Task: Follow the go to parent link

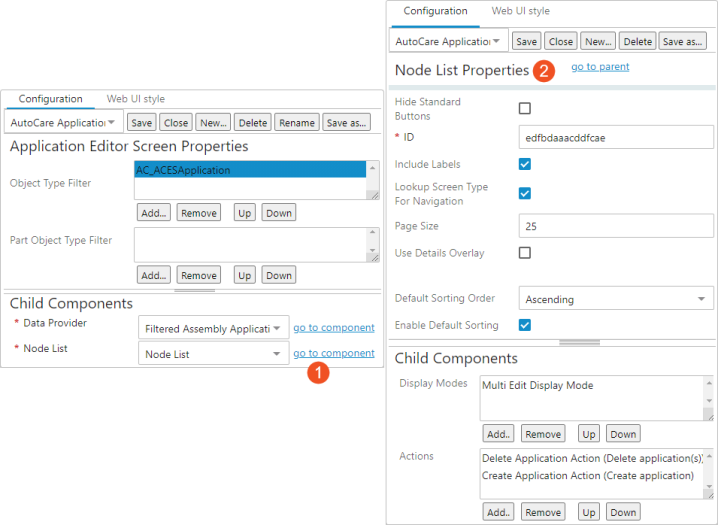Action: [x=600, y=67]
